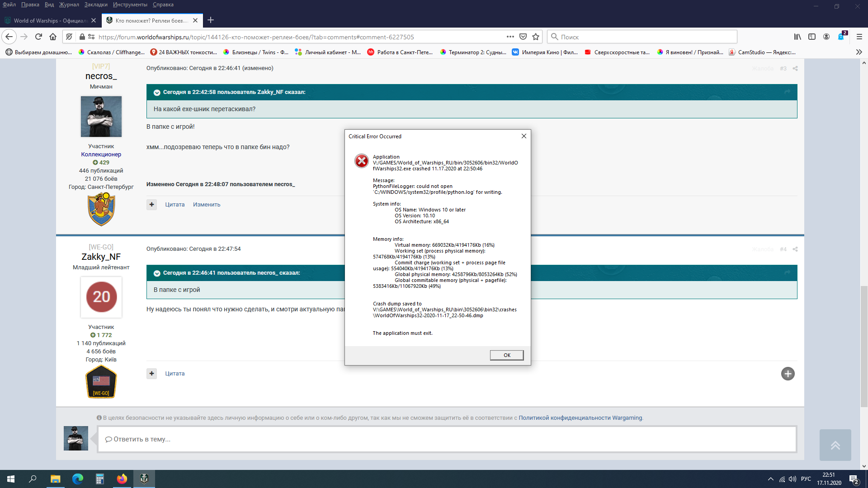This screenshot has height=488, width=868.
Task: Open Windows Start menu
Action: tap(11, 479)
